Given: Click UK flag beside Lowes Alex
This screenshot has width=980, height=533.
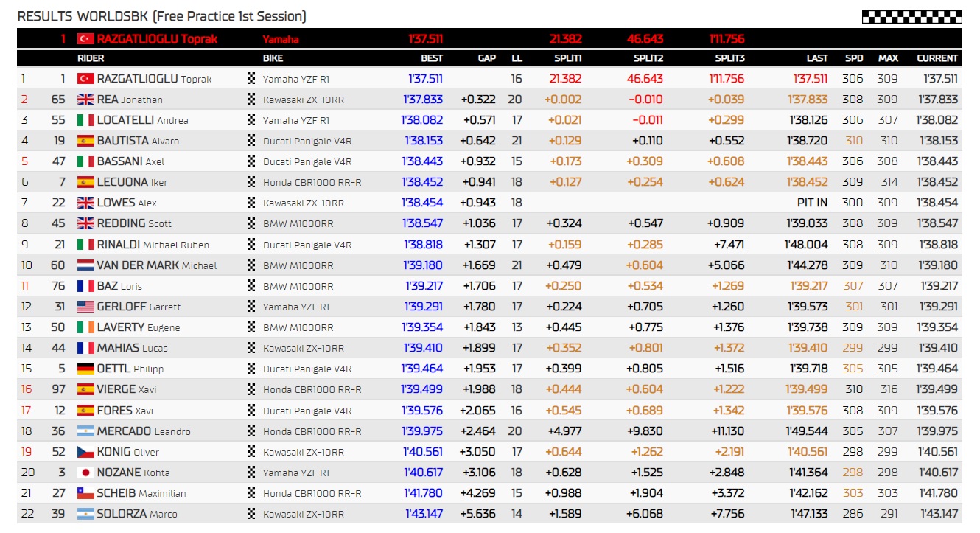Looking at the screenshot, I should click(x=85, y=203).
